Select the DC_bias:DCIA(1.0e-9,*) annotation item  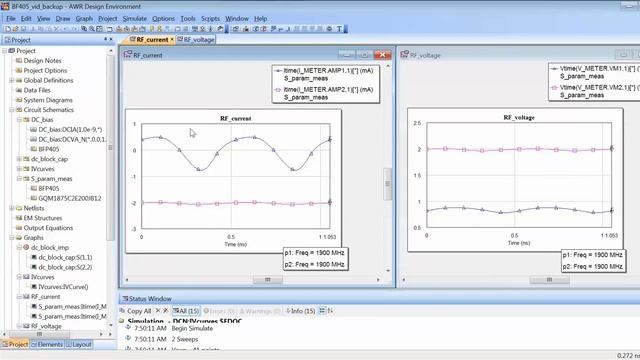pyautogui.click(x=70, y=129)
